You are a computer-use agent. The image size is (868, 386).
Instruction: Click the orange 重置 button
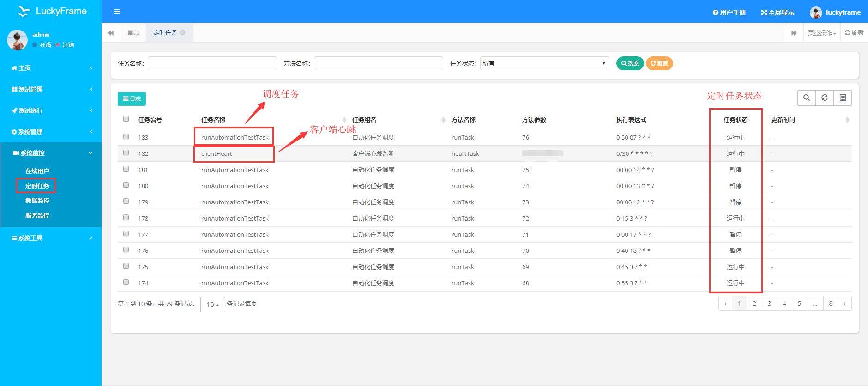tap(659, 63)
